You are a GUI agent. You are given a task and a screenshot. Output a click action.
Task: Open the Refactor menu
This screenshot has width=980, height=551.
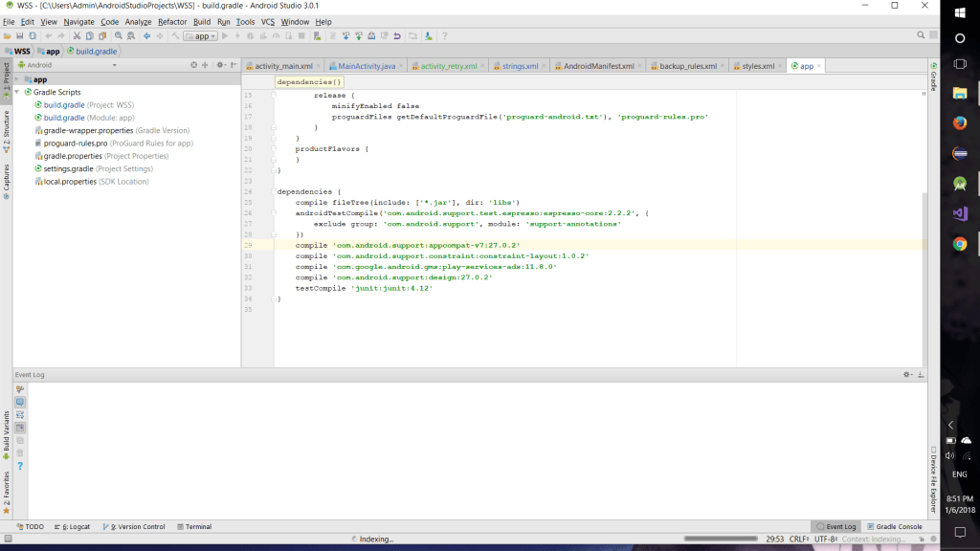click(x=172, y=21)
